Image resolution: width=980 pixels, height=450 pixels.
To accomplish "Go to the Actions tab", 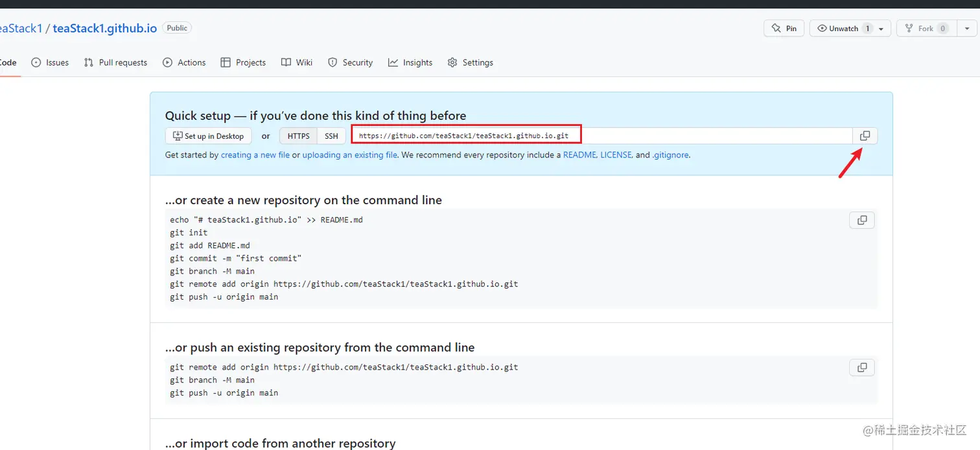I will pos(184,62).
